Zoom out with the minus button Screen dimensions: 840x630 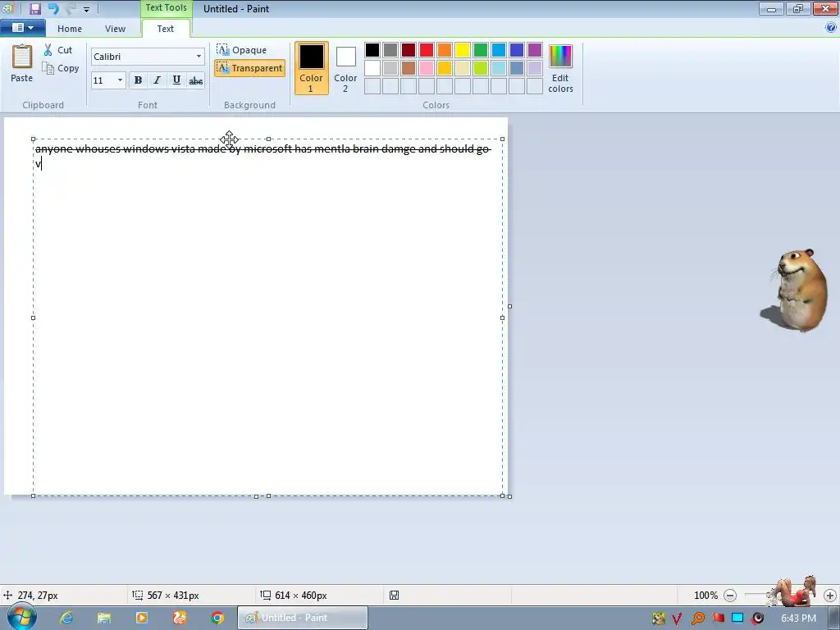click(x=729, y=596)
